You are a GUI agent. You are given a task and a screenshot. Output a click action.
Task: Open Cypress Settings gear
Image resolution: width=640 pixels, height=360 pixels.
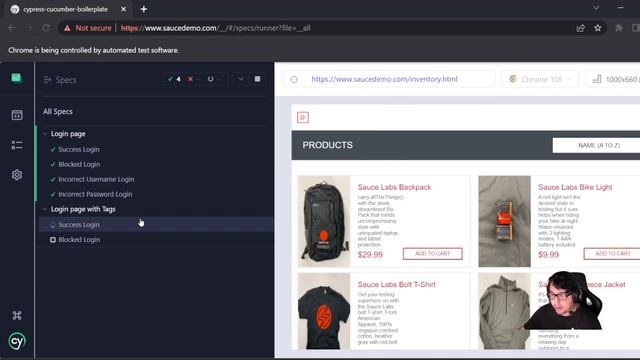pos(17,175)
